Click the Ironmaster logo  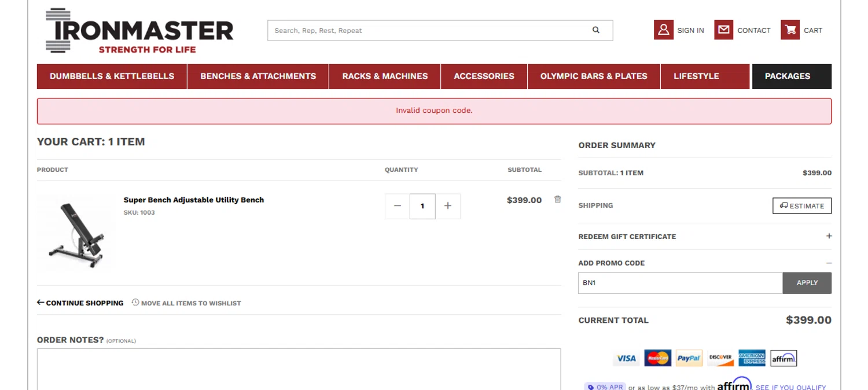pyautogui.click(x=139, y=31)
